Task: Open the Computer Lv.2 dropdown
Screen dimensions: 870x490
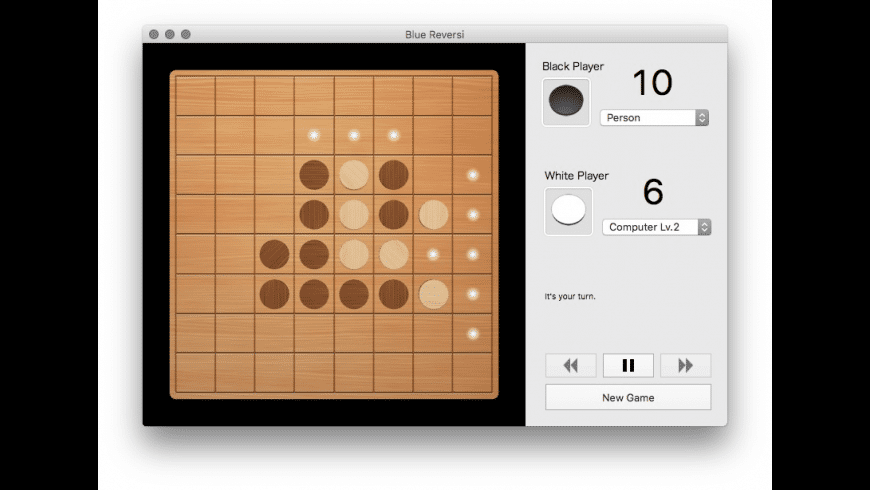Action: click(x=656, y=227)
